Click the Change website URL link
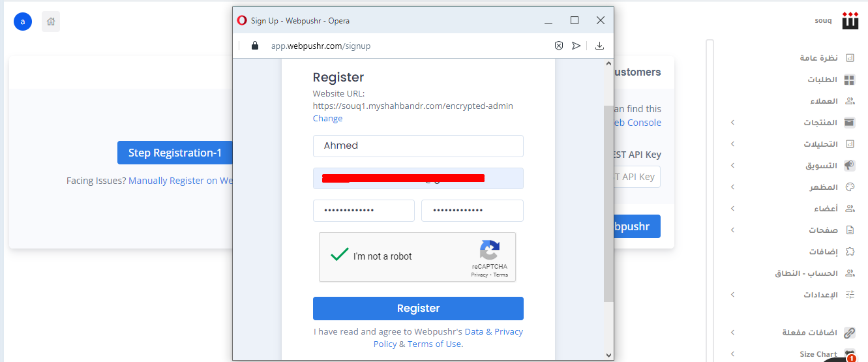Image resolution: width=868 pixels, height=362 pixels. 327,119
